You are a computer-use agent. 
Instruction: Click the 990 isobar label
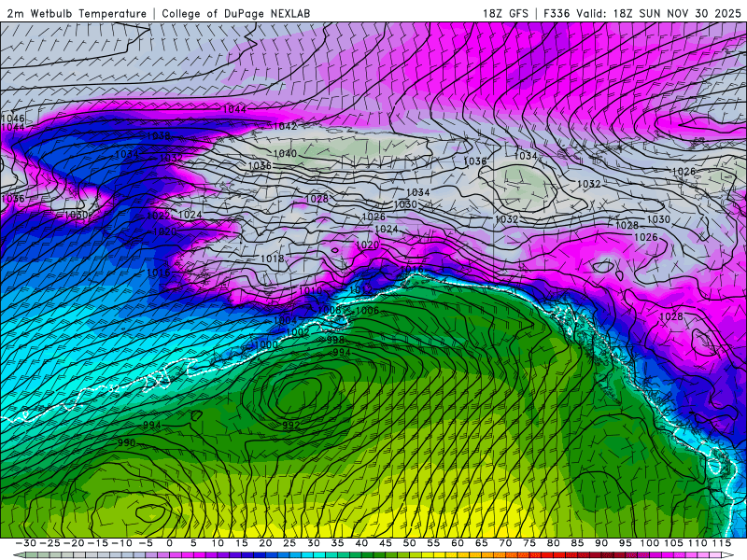pos(127,442)
